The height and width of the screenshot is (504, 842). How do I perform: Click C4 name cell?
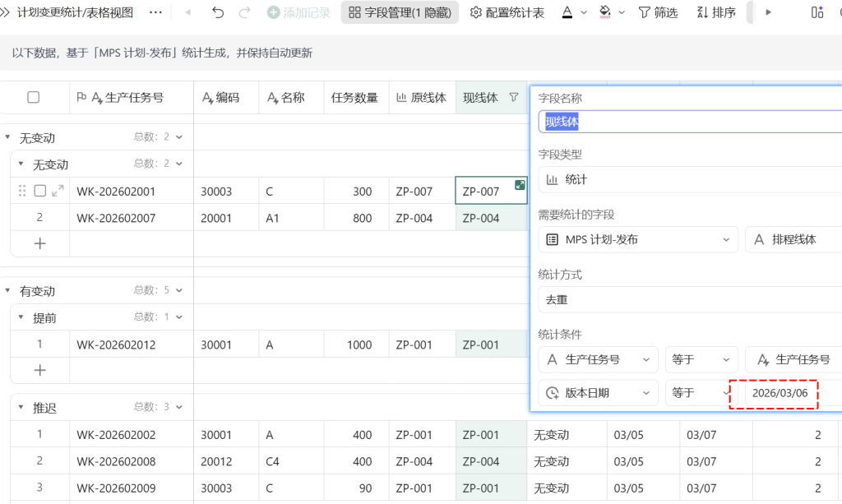(x=291, y=461)
